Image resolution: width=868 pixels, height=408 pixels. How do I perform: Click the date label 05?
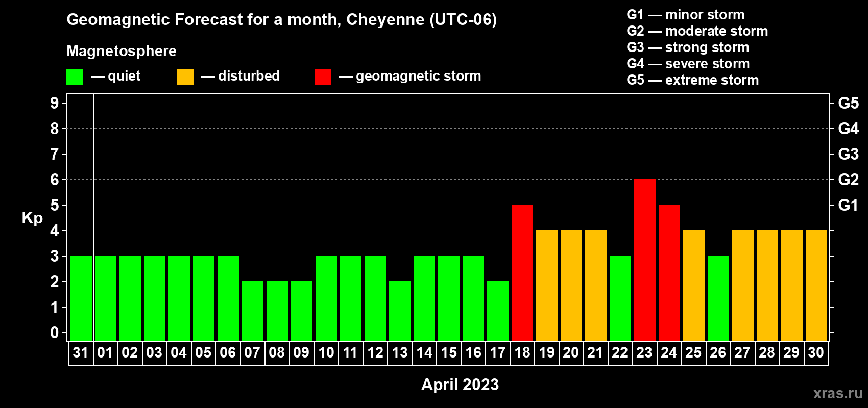tap(203, 353)
